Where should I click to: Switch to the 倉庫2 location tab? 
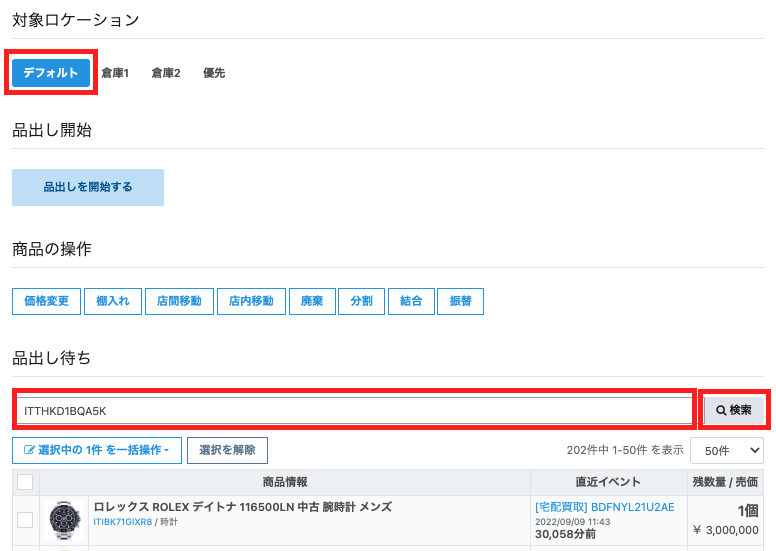click(x=166, y=73)
